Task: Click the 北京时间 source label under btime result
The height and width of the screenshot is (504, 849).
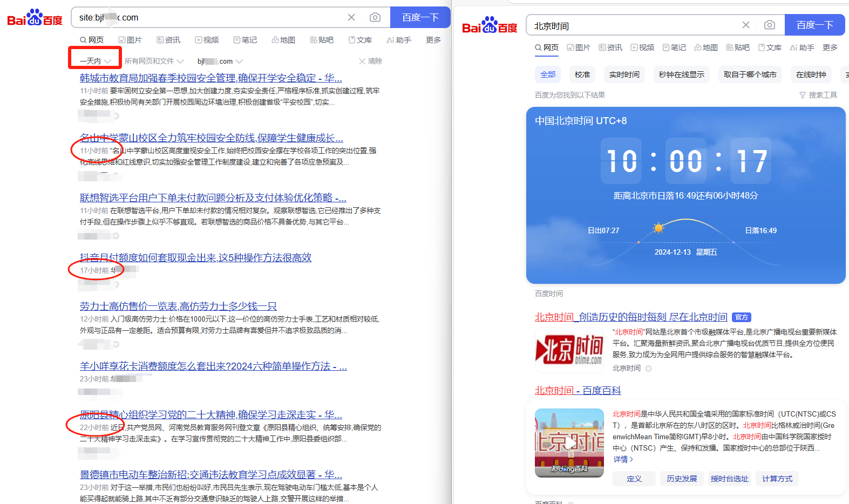Action: pyautogui.click(x=627, y=368)
